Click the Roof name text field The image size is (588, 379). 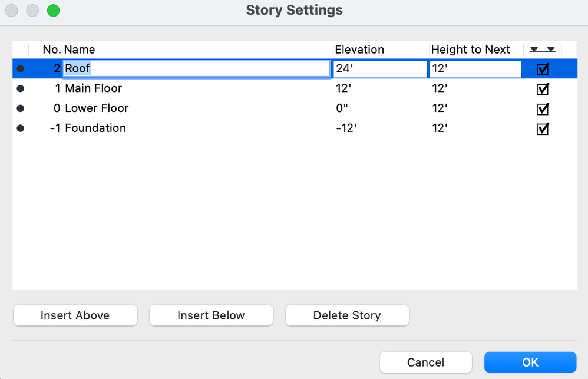pyautogui.click(x=196, y=69)
